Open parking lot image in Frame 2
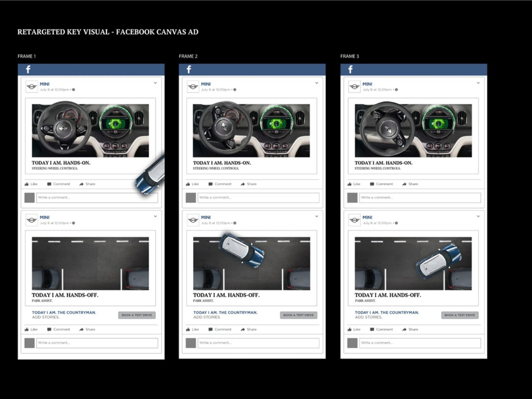 coord(252,264)
